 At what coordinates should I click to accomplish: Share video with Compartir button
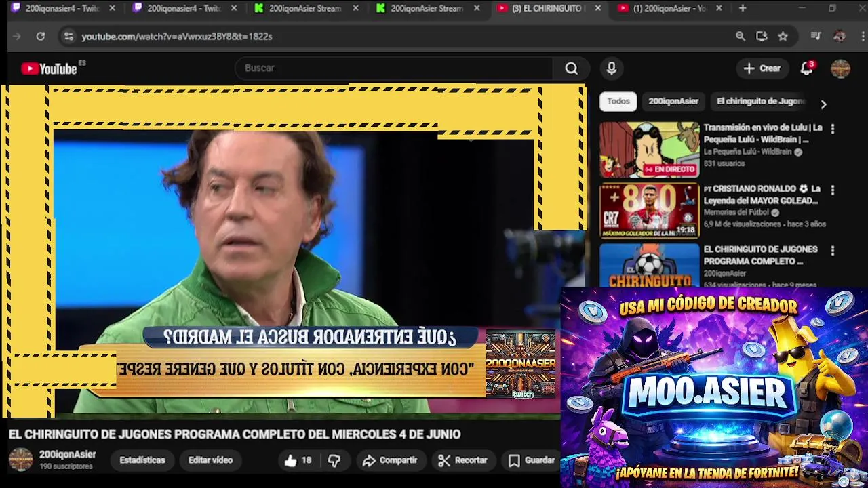tap(390, 460)
